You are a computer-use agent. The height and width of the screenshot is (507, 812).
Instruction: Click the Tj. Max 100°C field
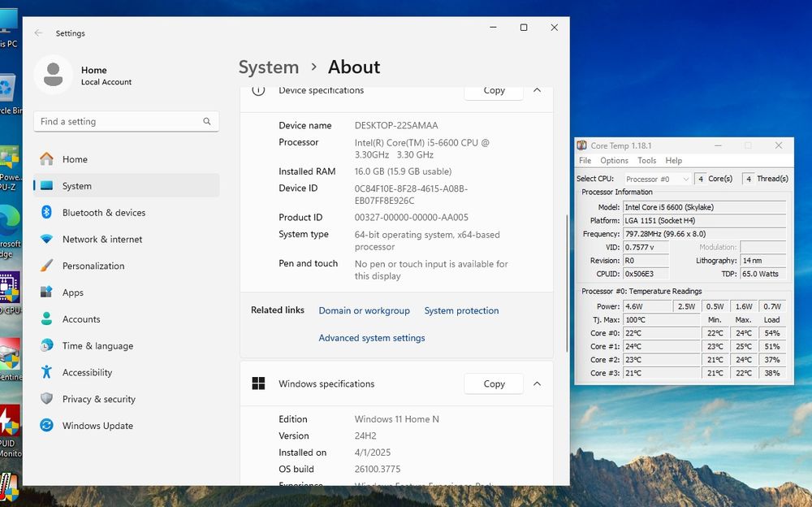click(x=661, y=320)
